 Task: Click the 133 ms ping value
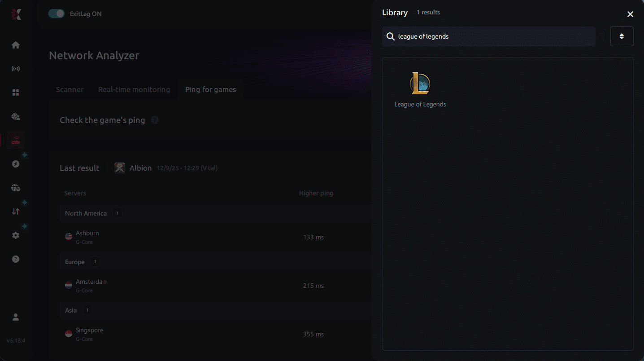pyautogui.click(x=313, y=237)
